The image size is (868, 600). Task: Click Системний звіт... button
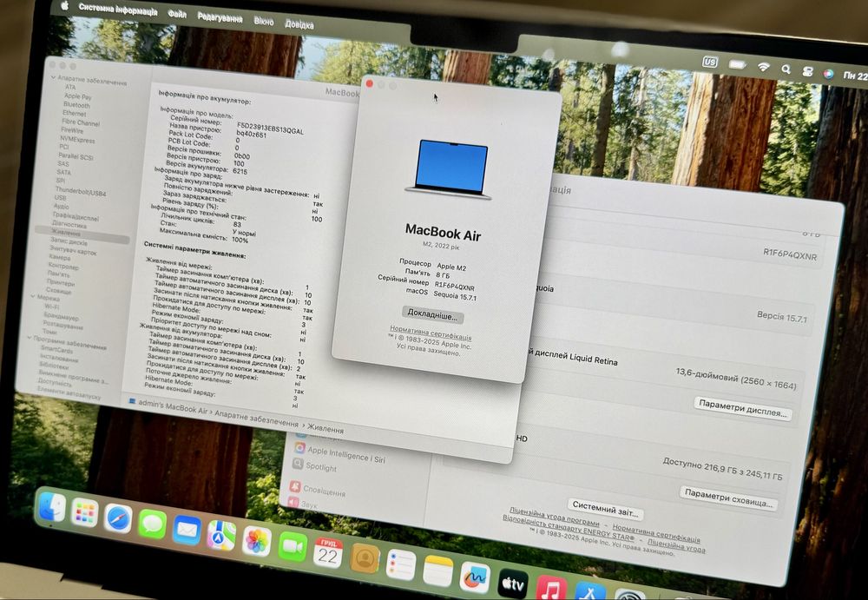pyautogui.click(x=605, y=508)
